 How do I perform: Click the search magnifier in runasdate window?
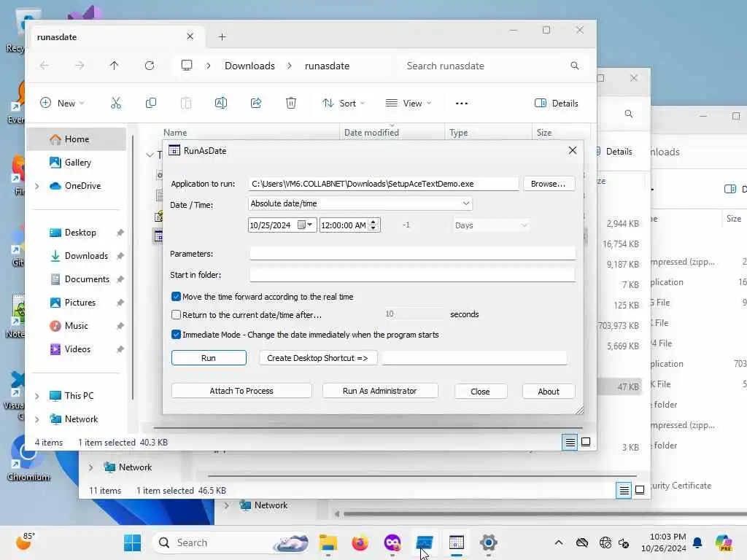click(575, 66)
